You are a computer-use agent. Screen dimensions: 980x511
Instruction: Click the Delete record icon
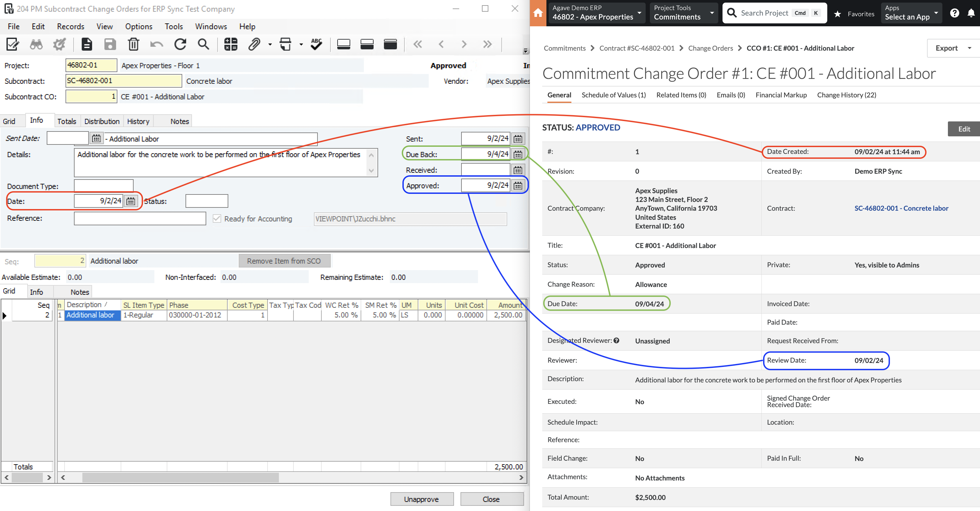pyautogui.click(x=134, y=44)
